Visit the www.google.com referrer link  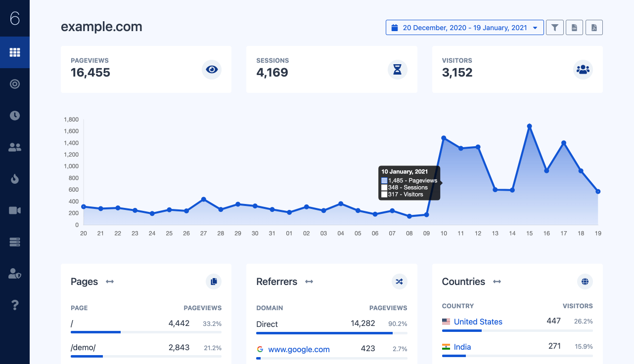coord(299,349)
